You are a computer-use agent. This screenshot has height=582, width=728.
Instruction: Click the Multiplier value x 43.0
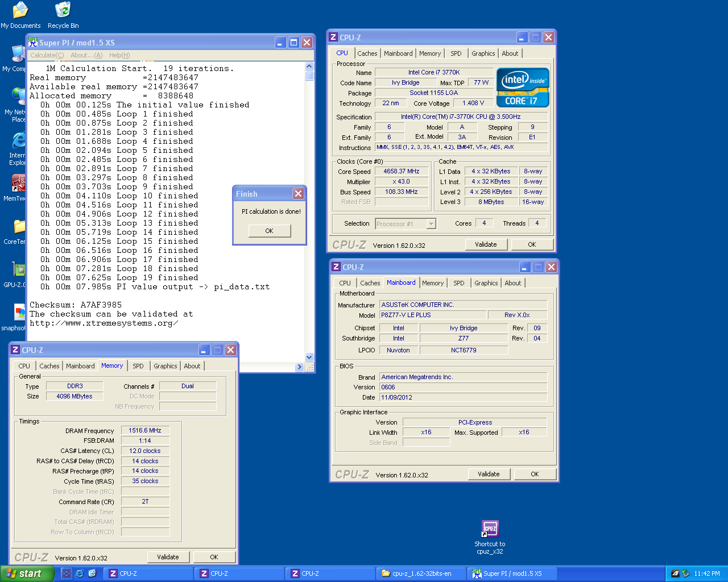point(402,181)
